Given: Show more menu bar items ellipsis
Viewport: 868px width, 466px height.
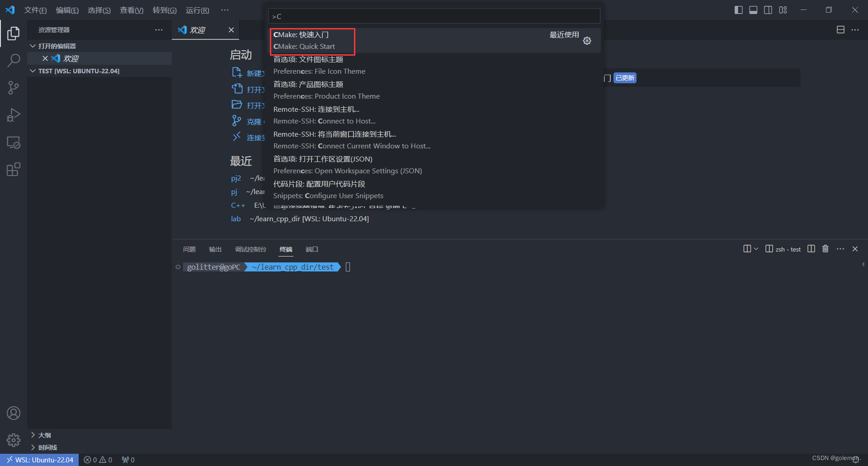Looking at the screenshot, I should 225,10.
